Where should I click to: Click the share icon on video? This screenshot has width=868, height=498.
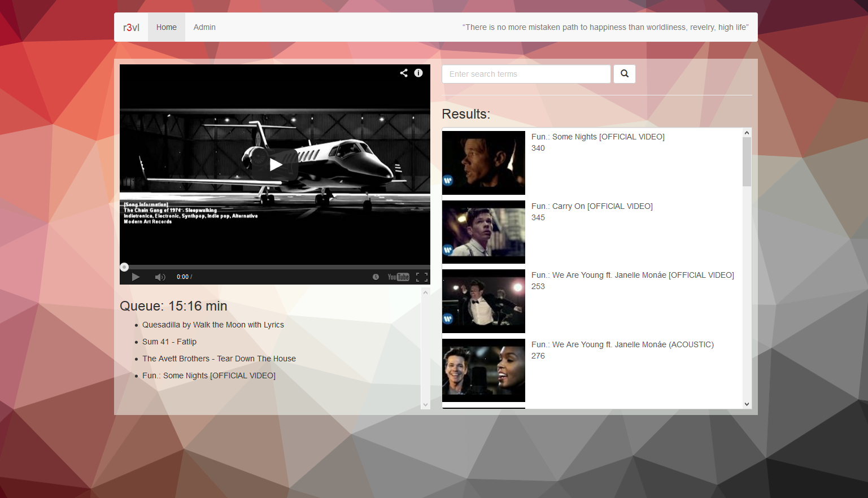coord(404,73)
